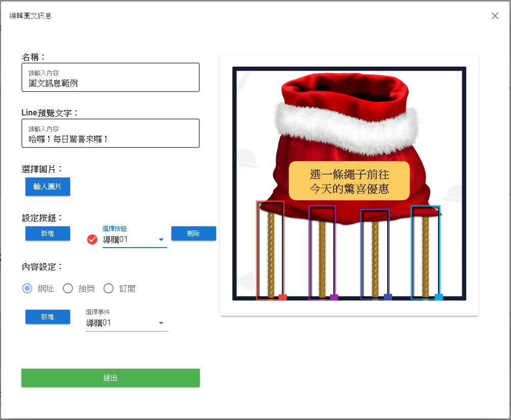
Task: Open the 選擇事件 dropdown showing 導購01
Action: (x=126, y=323)
